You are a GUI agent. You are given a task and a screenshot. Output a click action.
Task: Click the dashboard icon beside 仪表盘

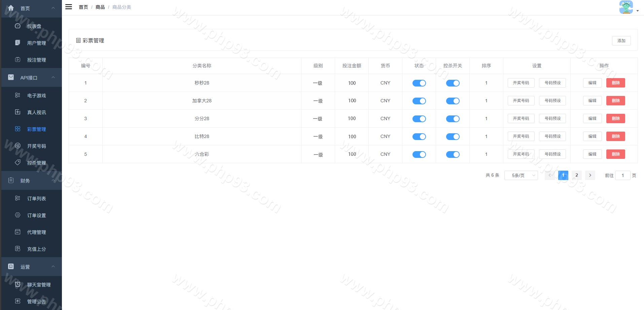tap(18, 26)
